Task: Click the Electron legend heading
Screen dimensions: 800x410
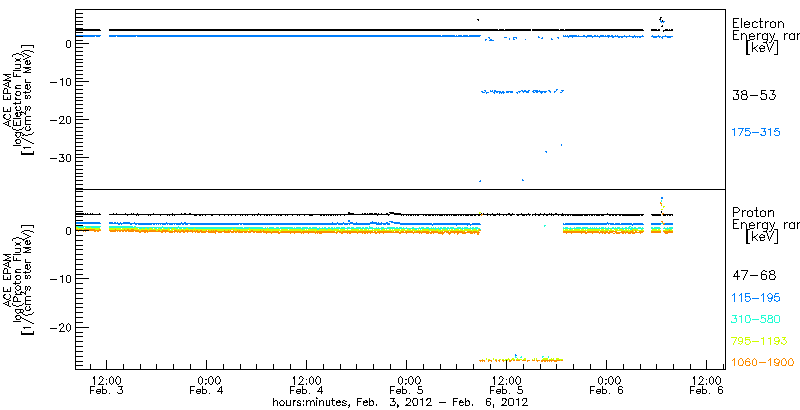Action: (x=758, y=23)
